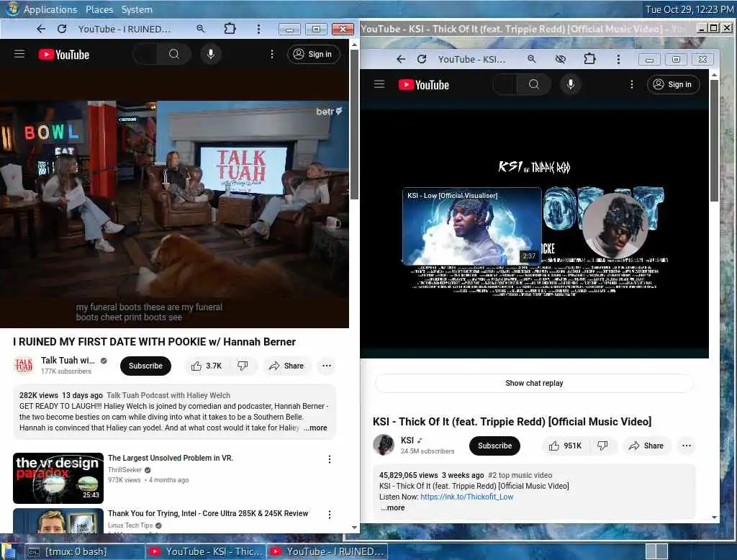This screenshot has width=737, height=560.
Task: Subscribe to Talk Tuah channel
Action: [x=145, y=366]
